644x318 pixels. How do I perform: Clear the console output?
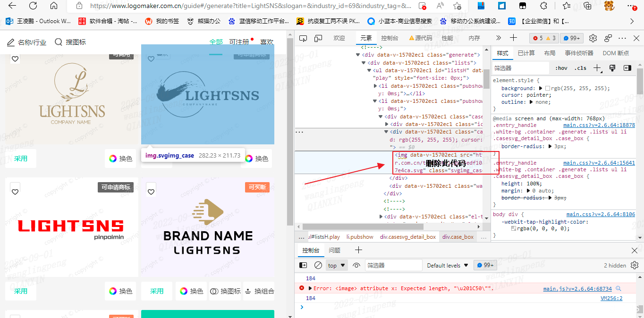[x=318, y=265]
